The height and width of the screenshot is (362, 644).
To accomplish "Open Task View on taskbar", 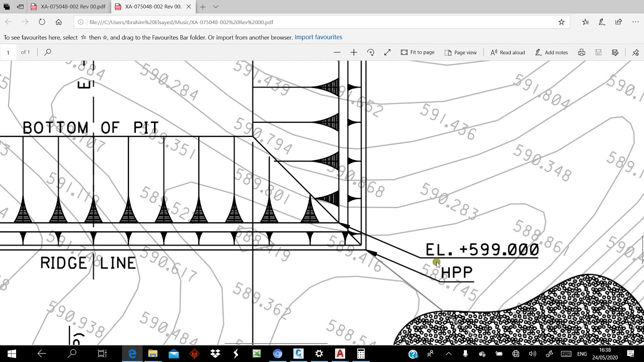I will (x=102, y=354).
